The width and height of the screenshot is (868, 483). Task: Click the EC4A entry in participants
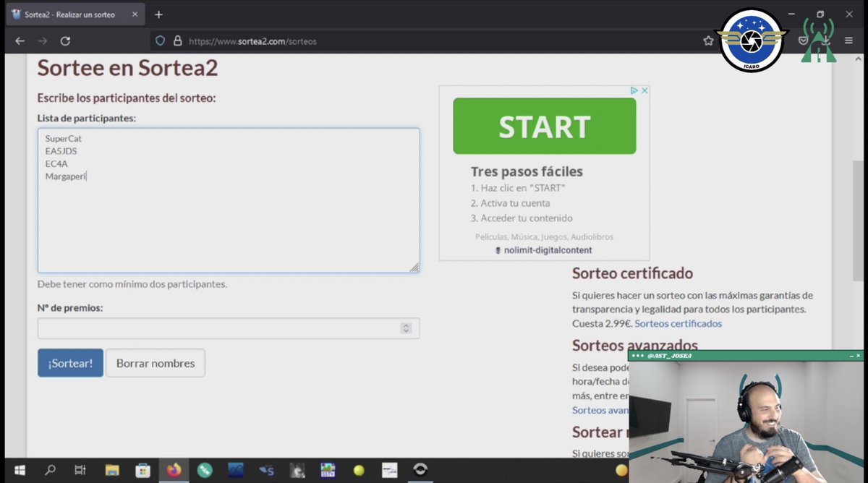[x=56, y=164]
